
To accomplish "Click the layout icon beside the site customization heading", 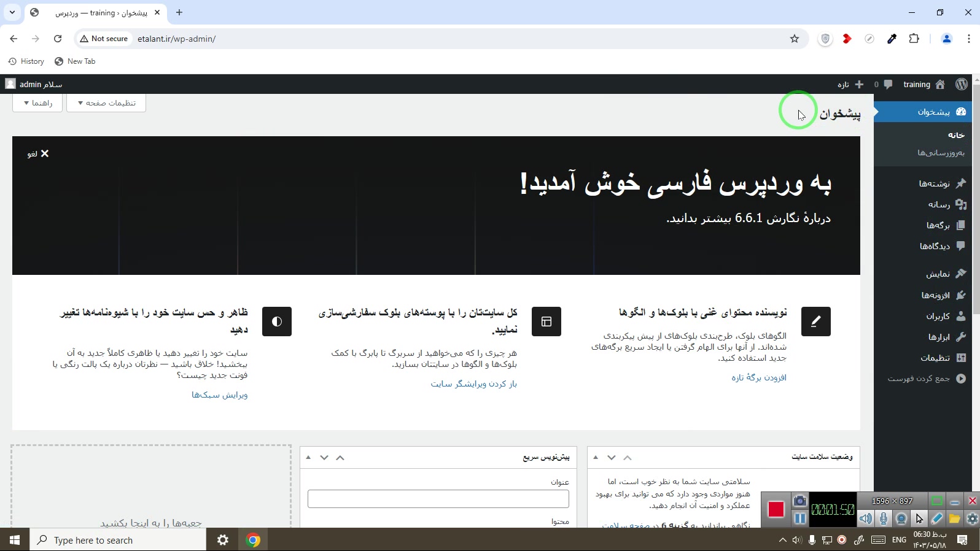I will click(x=546, y=322).
